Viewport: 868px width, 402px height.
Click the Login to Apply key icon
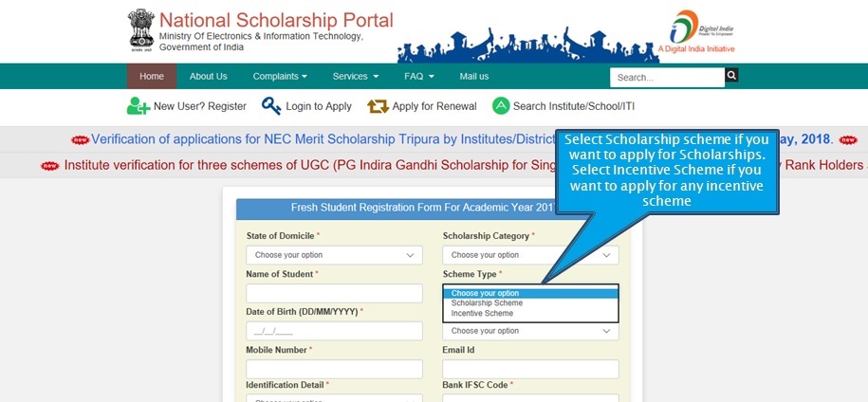(271, 105)
